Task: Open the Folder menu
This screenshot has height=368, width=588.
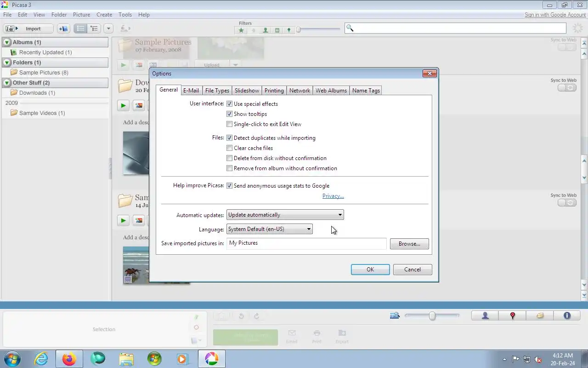Action: pos(59,15)
